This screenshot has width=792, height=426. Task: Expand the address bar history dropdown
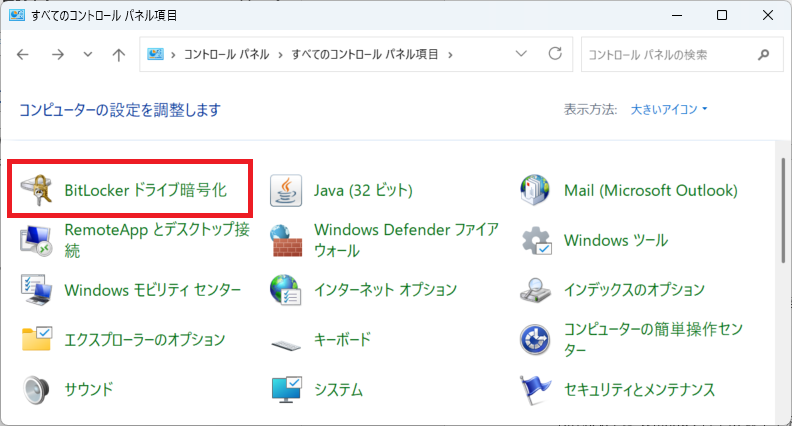click(521, 54)
